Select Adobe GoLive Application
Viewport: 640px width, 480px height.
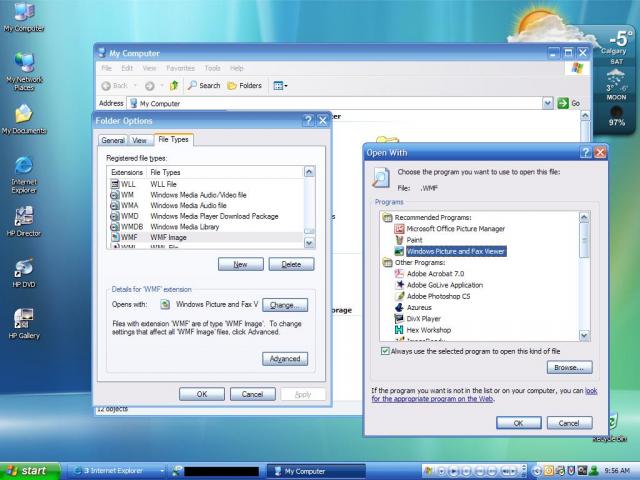pyautogui.click(x=439, y=285)
